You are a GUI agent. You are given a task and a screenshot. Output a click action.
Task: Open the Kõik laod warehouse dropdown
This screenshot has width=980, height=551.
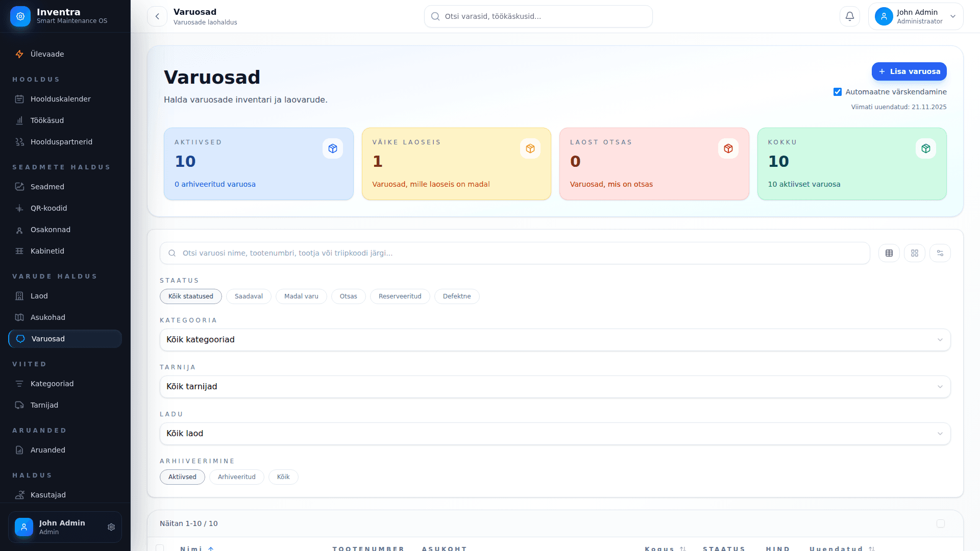tap(555, 434)
